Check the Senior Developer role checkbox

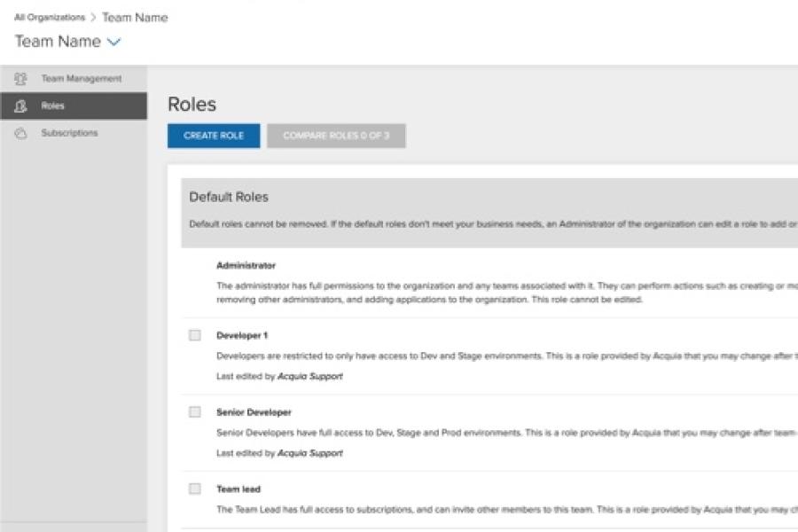click(195, 412)
